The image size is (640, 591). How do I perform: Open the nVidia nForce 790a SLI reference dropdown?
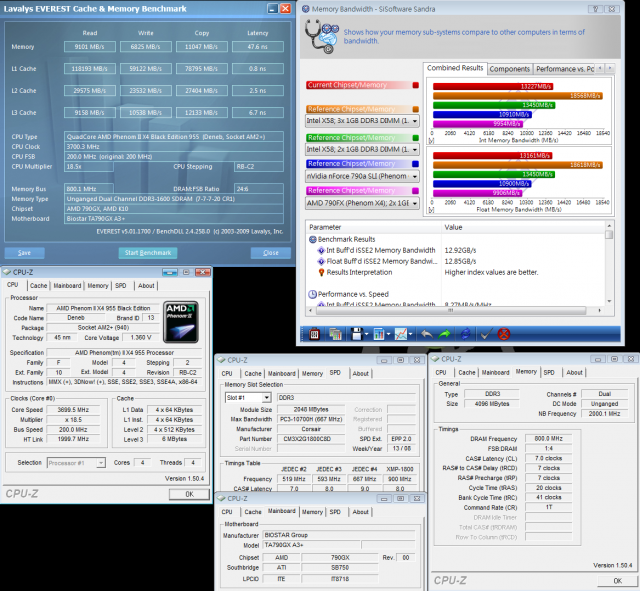362,176
